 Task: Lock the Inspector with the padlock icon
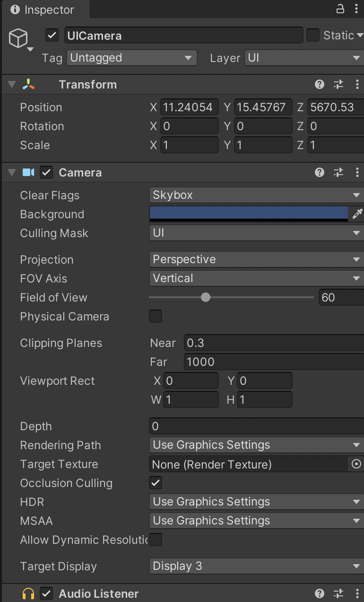[340, 9]
